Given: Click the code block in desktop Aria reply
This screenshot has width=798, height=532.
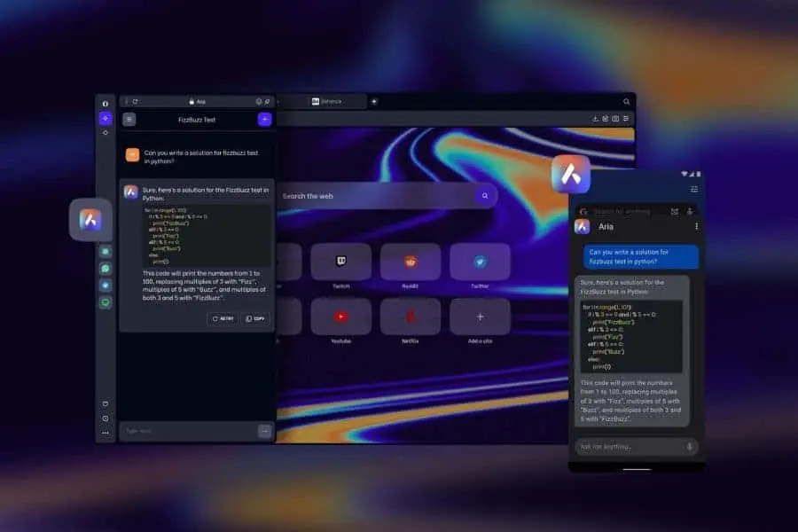Looking at the screenshot, I should 206,236.
